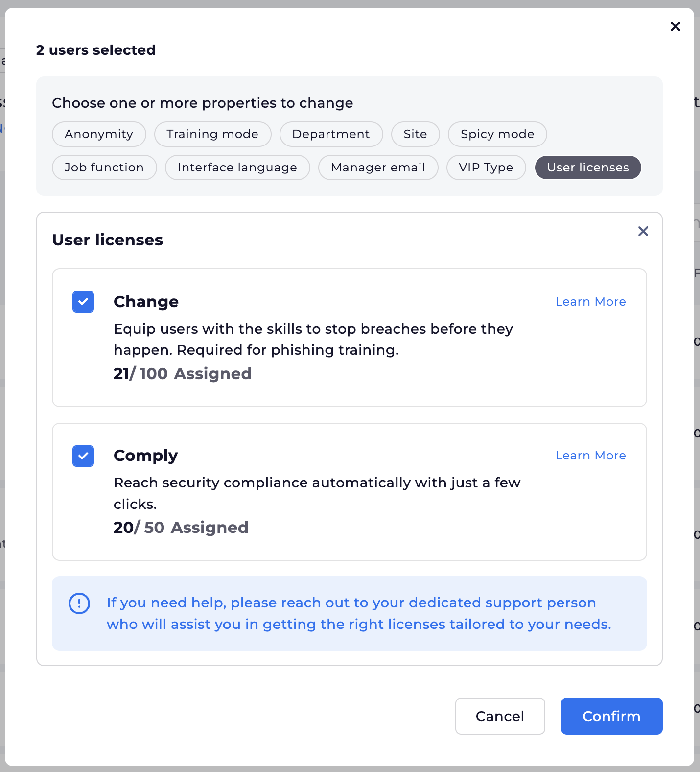Click the Comply license title
Screen dimensions: 700x772
click(x=146, y=456)
